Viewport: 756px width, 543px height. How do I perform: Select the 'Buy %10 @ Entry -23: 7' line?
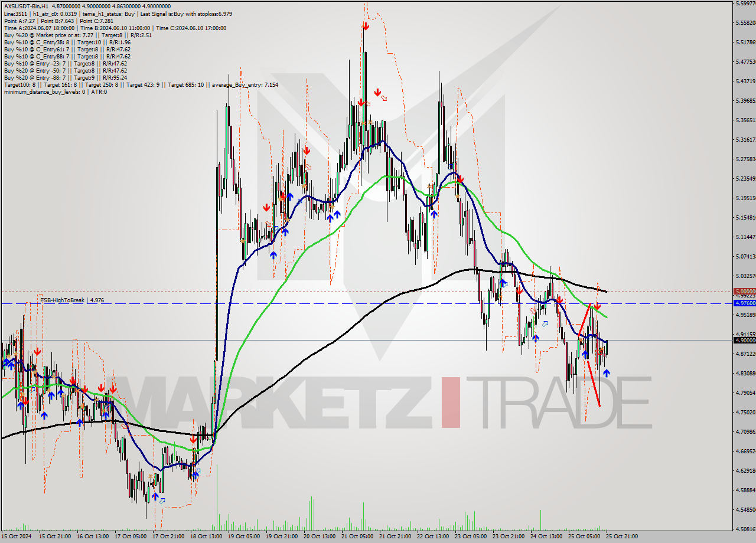(x=34, y=63)
